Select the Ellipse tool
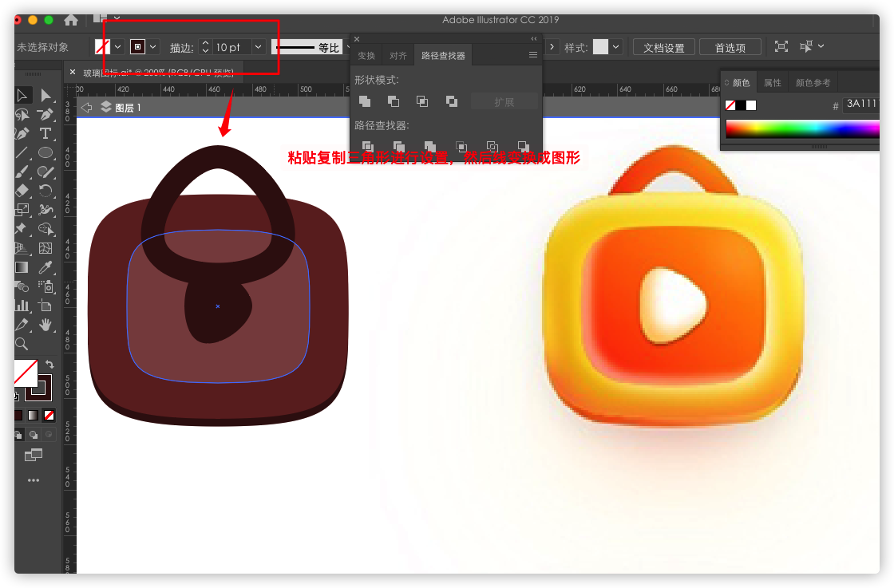The height and width of the screenshot is (588, 894). 45,152
